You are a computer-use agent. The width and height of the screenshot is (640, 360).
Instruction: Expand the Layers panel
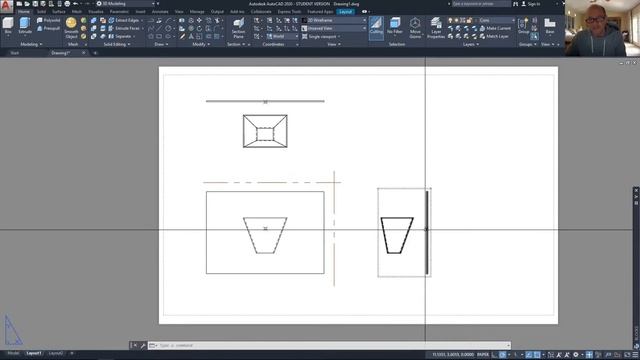click(x=471, y=44)
